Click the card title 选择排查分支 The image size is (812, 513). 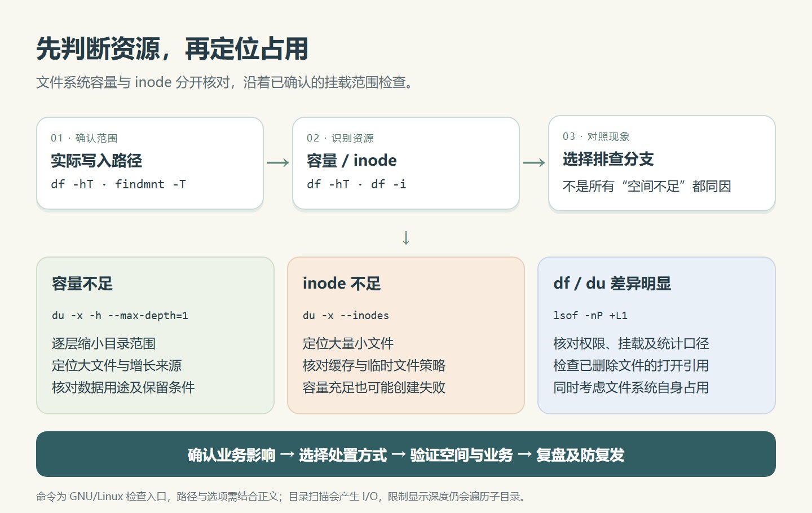[x=608, y=159]
